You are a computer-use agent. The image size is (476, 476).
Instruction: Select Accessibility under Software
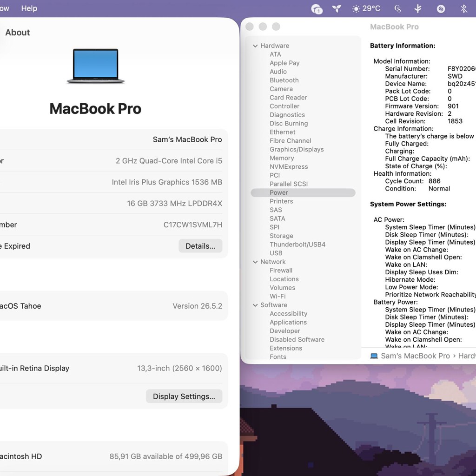pyautogui.click(x=288, y=314)
